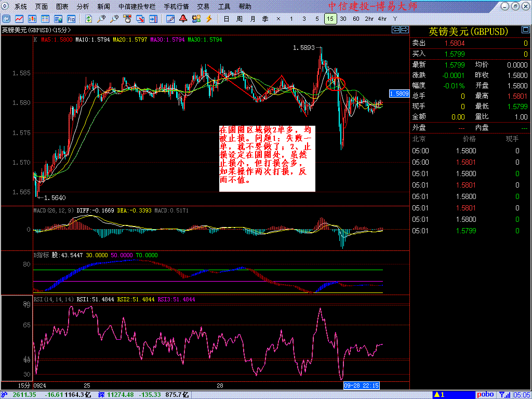Screen dimensions: 532x399
Task: Open the 系统 menu
Action: click(x=20, y=6)
